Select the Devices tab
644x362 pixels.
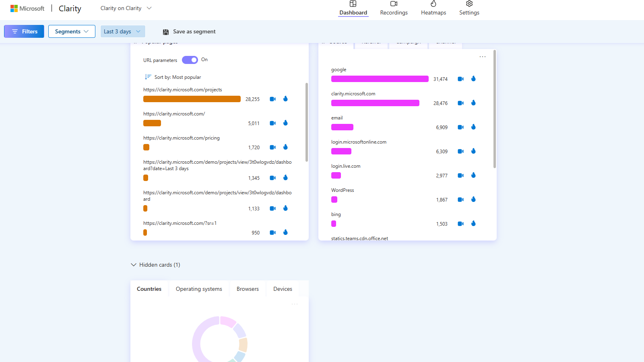point(282,288)
